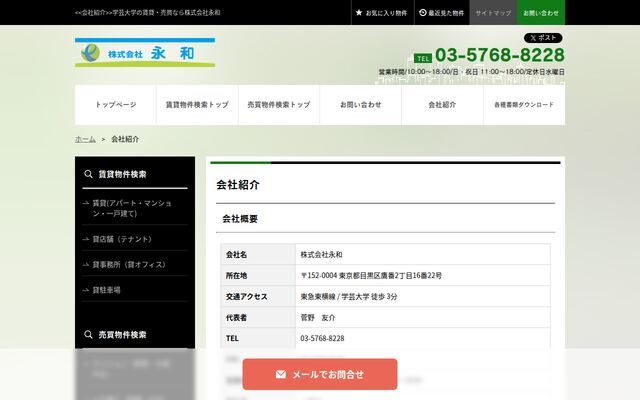
Task: Click the magnifier icon beside 売買物件検索
Action: click(88, 335)
